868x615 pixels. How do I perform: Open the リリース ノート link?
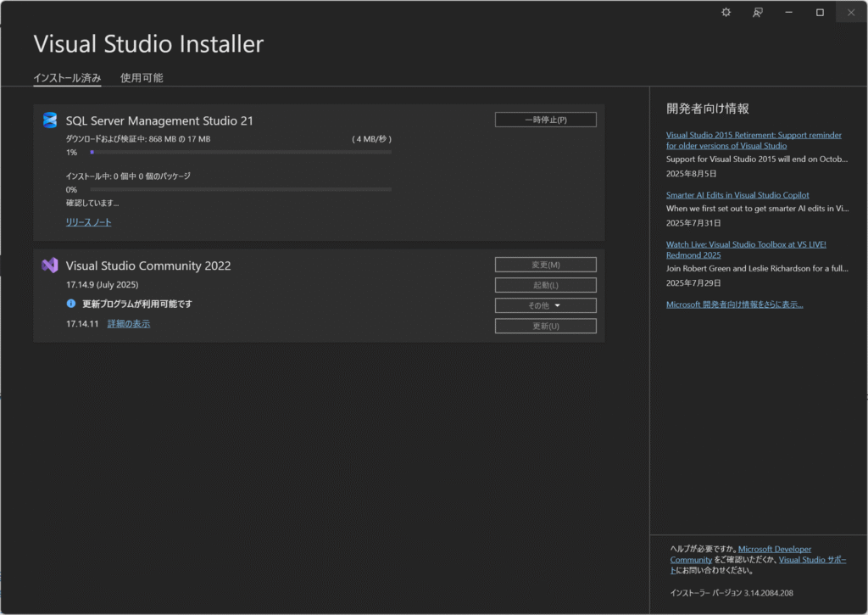pos(88,222)
